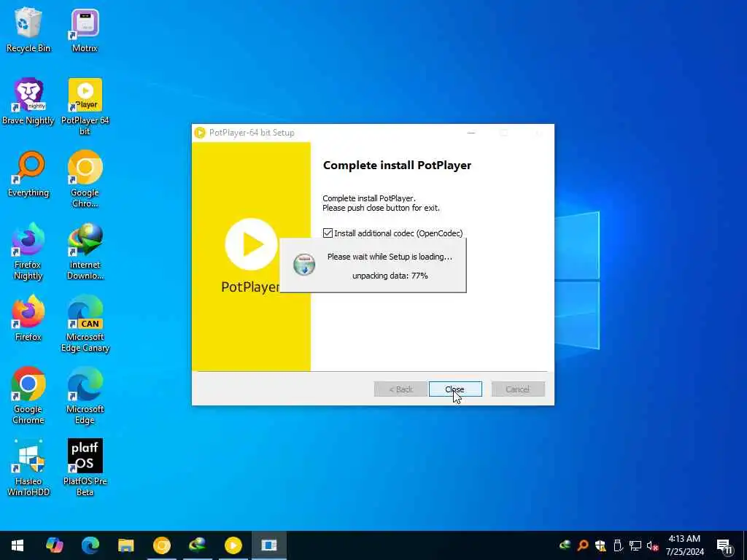Launch Copilot from the taskbar
The height and width of the screenshot is (560, 747).
pos(54,545)
